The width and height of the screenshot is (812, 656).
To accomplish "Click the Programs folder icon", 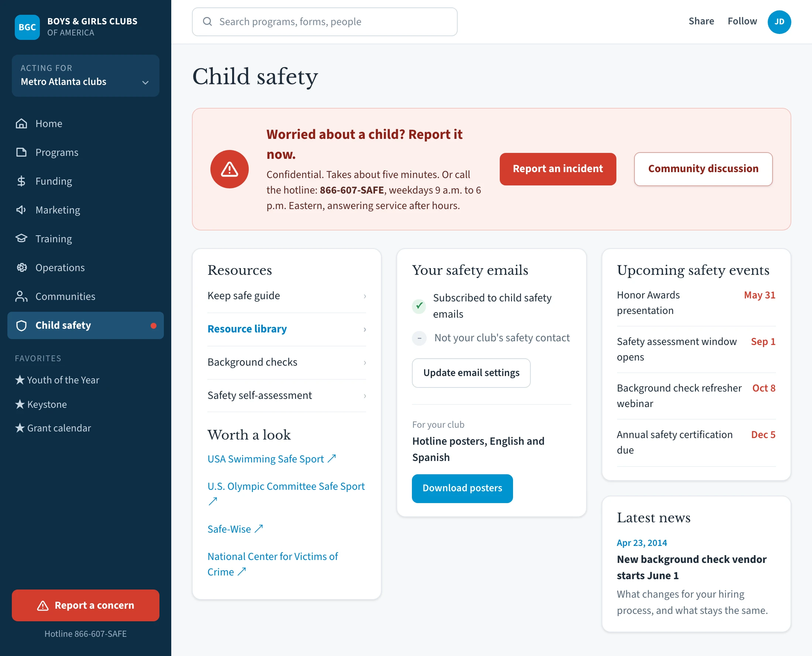I will pyautogui.click(x=21, y=152).
